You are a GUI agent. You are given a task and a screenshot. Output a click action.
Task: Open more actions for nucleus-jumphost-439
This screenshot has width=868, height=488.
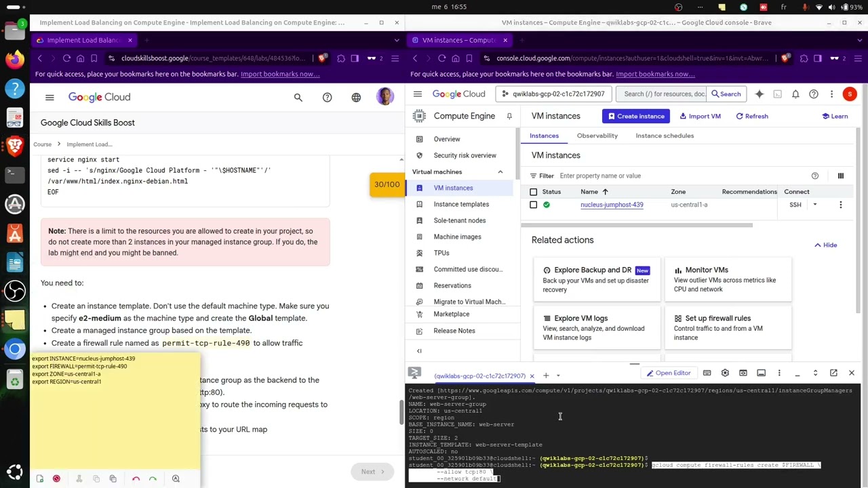pos(841,205)
